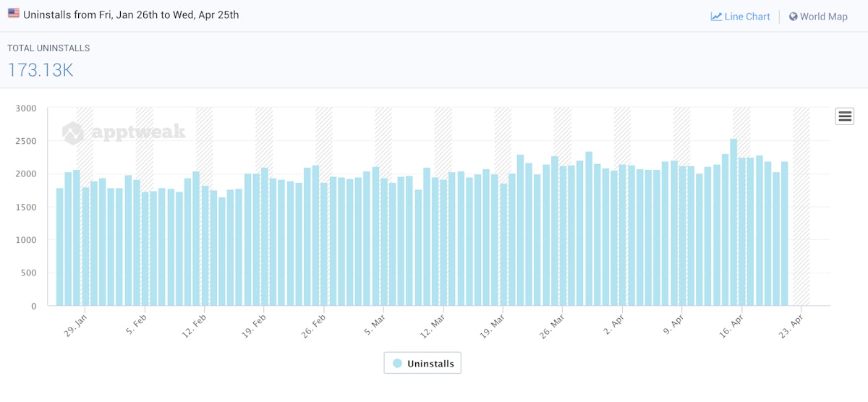Select the first bar in the chart
Image resolution: width=868 pixels, height=402 pixels.
tap(60, 247)
